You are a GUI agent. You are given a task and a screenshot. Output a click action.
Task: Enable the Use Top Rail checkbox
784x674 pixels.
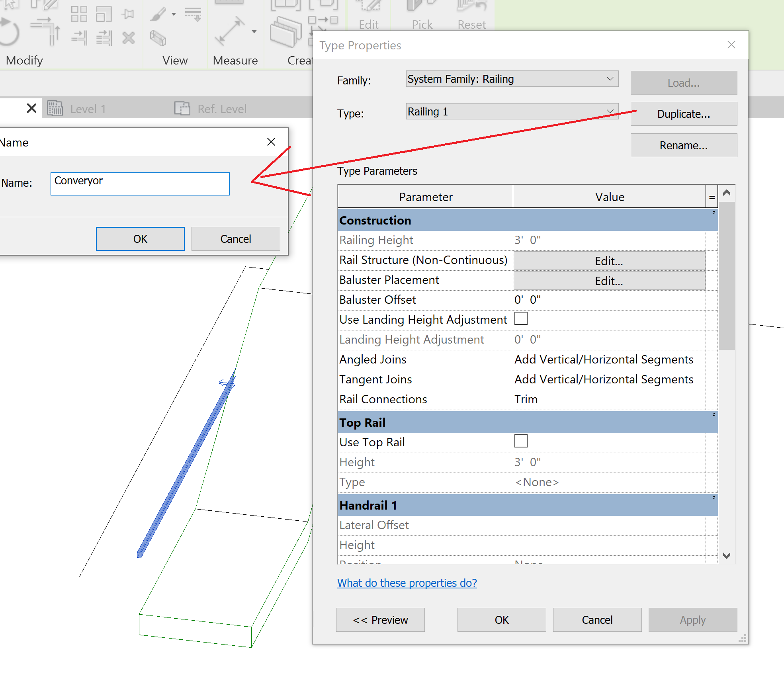click(x=521, y=441)
